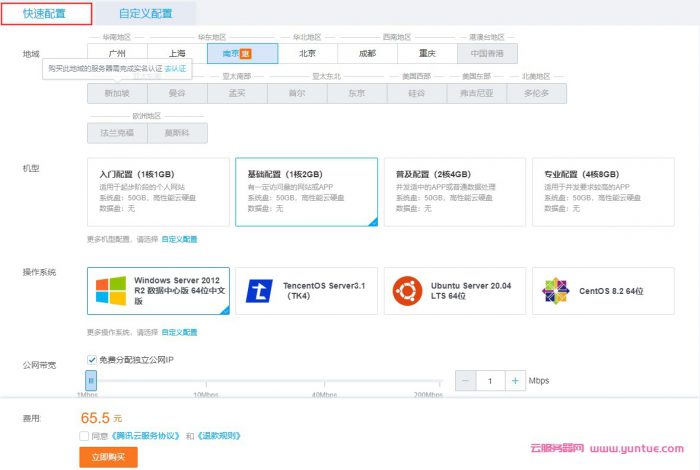Image resolution: width=700 pixels, height=470 pixels.
Task: Click the Ubuntu Server 20.04 logo
Action: [x=407, y=291]
